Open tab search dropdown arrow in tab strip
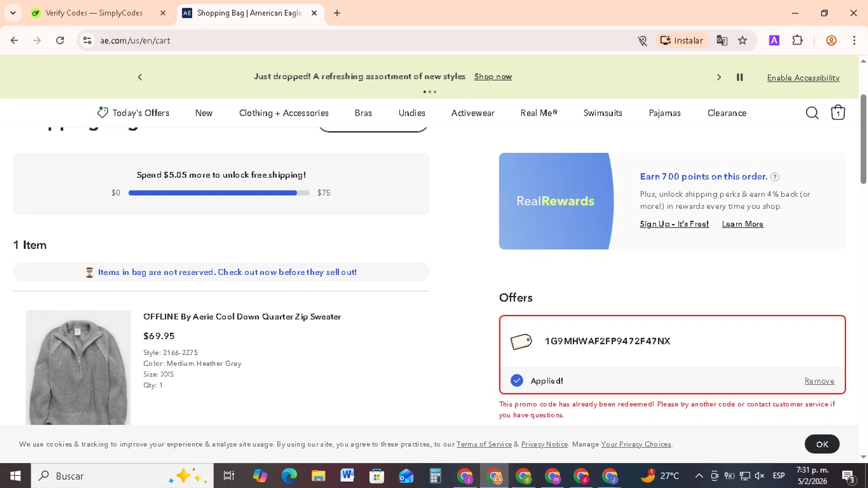This screenshot has width=868, height=488. coord(13,13)
